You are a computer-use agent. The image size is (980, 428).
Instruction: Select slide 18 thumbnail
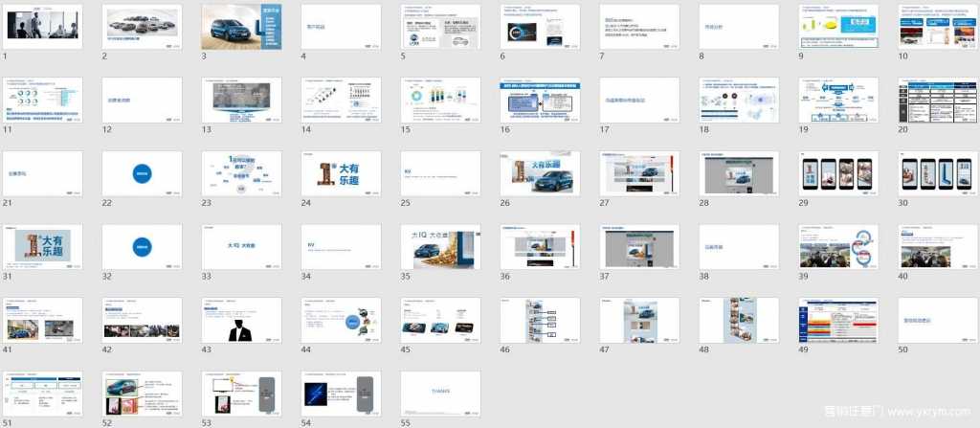click(739, 101)
